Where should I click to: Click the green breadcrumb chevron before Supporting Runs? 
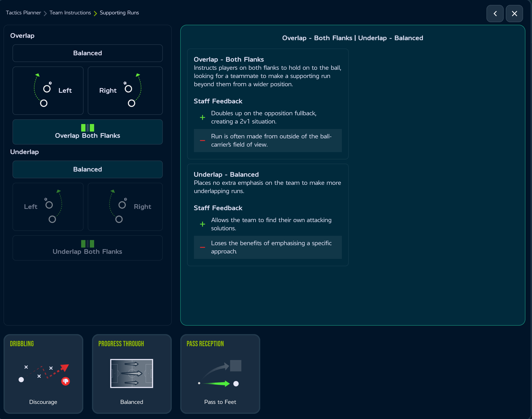96,13
